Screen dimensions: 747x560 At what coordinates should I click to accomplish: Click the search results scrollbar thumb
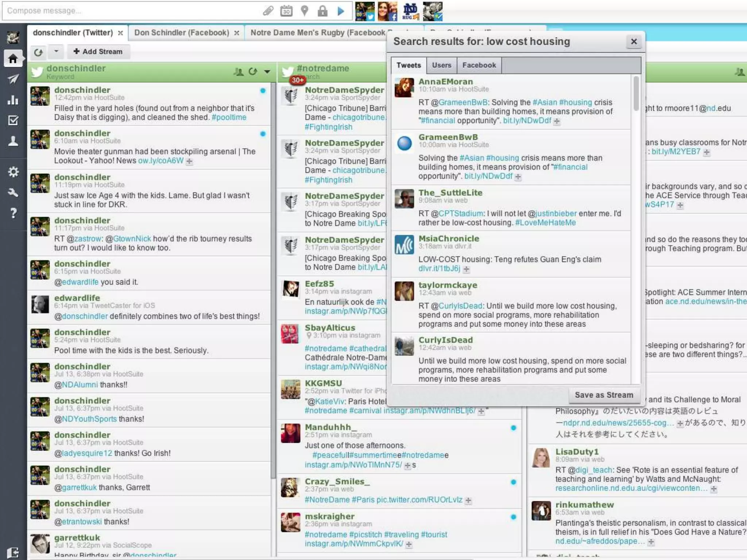point(636,93)
